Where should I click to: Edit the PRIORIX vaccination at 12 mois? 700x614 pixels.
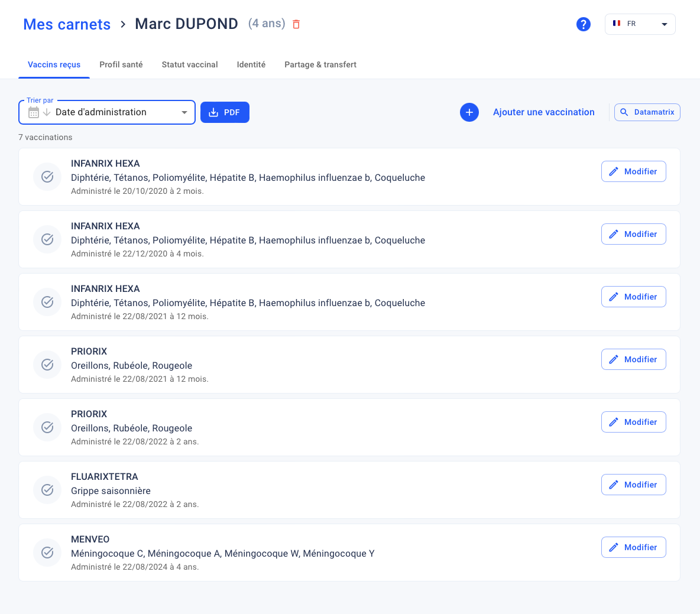(633, 359)
